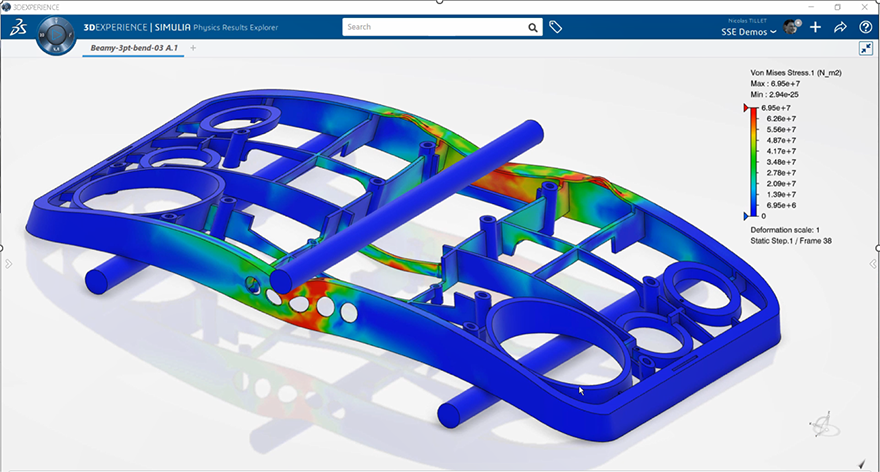Add a new tab with plus
The width and height of the screenshot is (880, 472).
pos(193,48)
